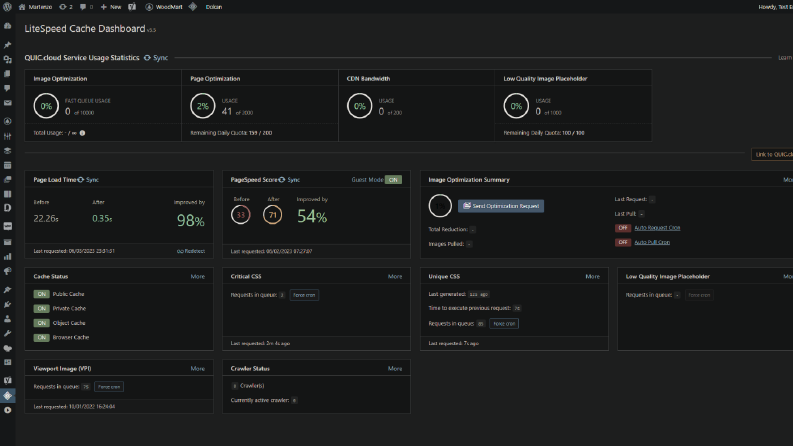793x446 pixels.
Task: Click the Yoast icon in the admin bar
Action: coord(132,7)
